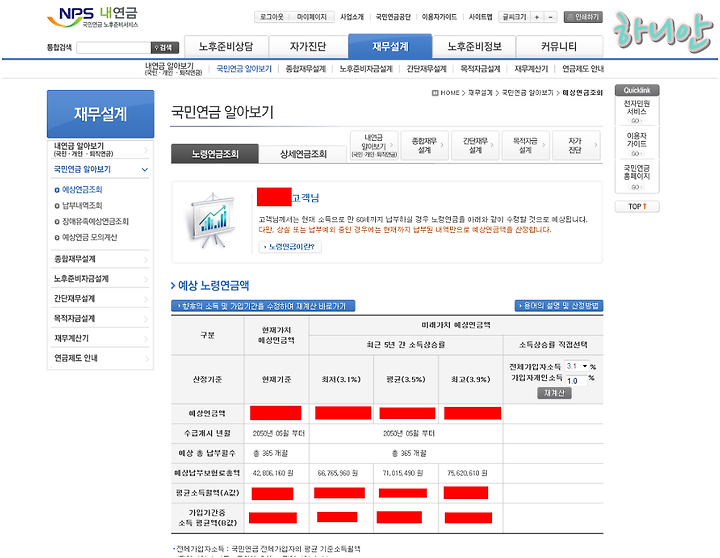Screen dimensions: 720x558
Task: Click 자가 진단 shortcut button
Action: (x=576, y=145)
